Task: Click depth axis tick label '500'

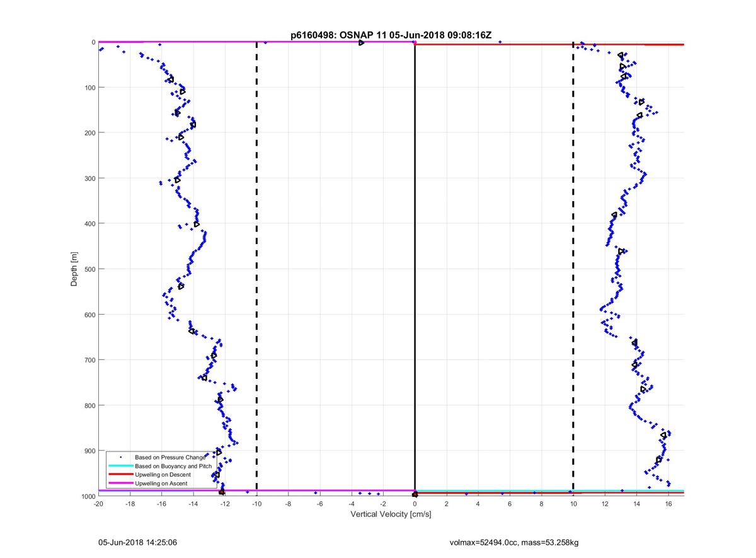Action: click(x=89, y=269)
